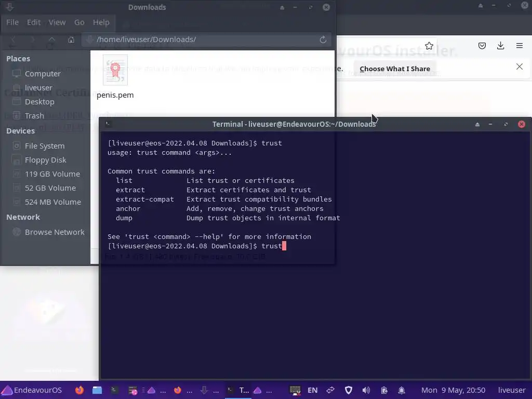Open the EndeavourOS applications menu
Viewport: 532px width, 399px height.
pyautogui.click(x=32, y=390)
